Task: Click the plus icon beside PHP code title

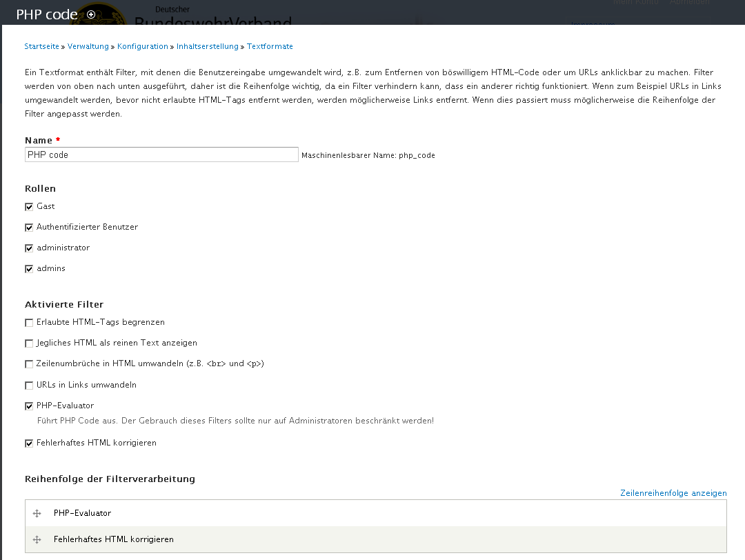Action: pyautogui.click(x=91, y=14)
